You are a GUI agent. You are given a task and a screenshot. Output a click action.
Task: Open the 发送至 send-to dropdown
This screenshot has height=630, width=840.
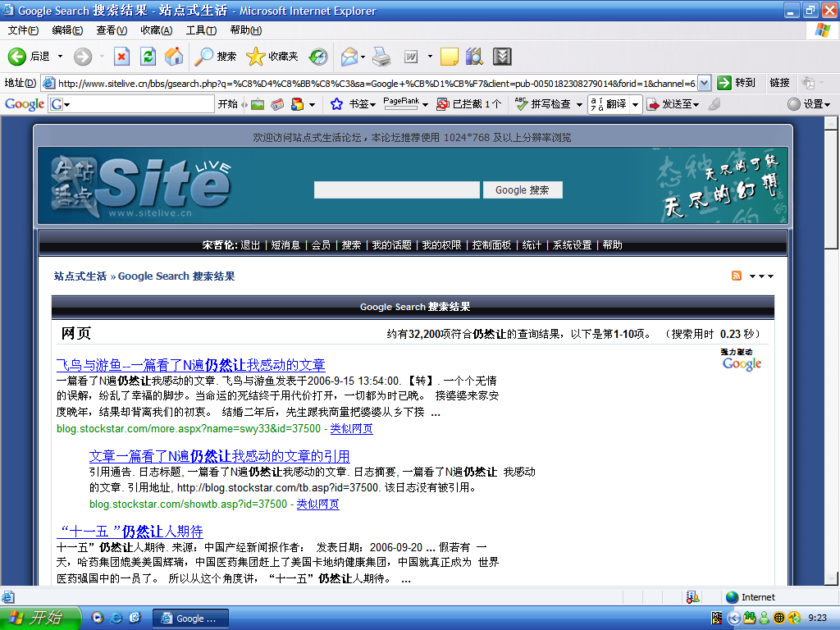(x=673, y=104)
